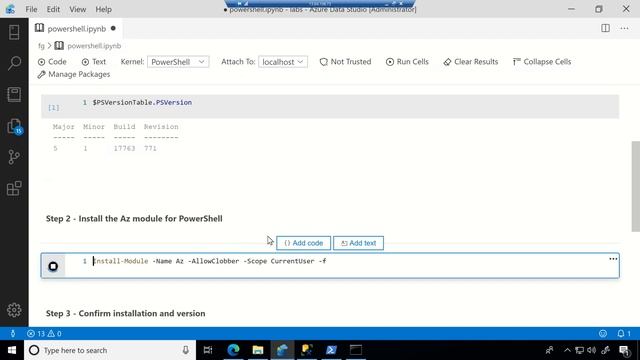The height and width of the screenshot is (360, 640).
Task: Open the Manage gear menu
Action: (14, 310)
